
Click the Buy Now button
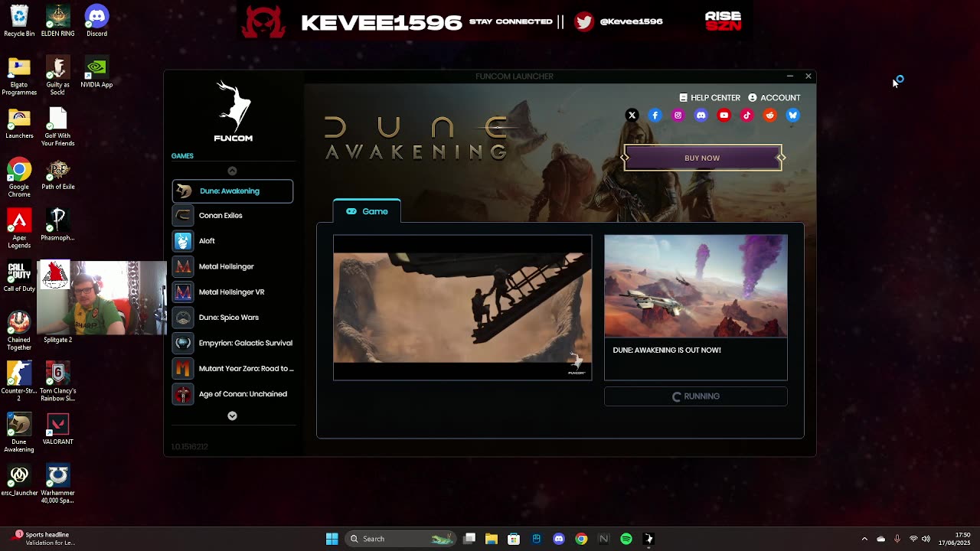[702, 158]
